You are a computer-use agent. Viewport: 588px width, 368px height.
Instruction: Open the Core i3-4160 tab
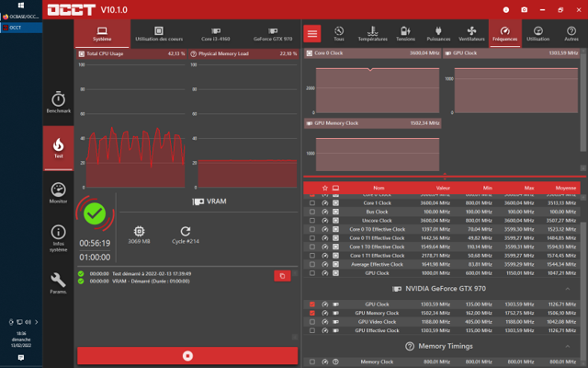point(216,34)
